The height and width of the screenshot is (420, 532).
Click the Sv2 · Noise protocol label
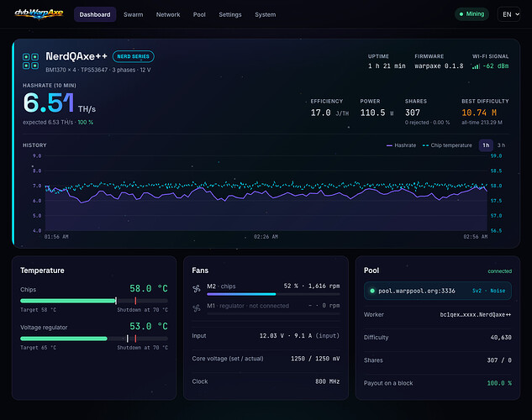pos(488,291)
